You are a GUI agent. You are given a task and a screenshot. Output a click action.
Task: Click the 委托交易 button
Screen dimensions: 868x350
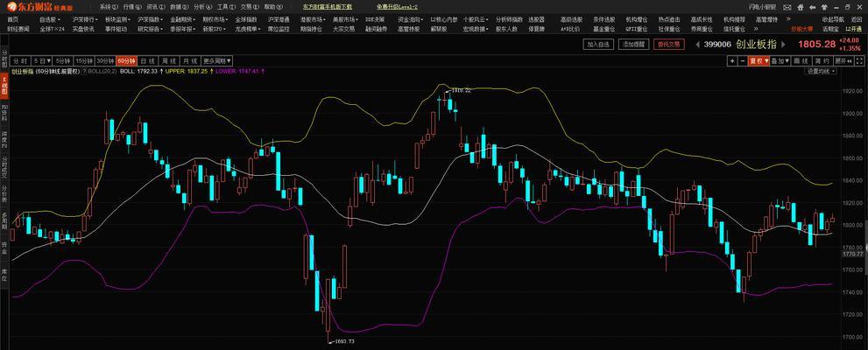pos(668,45)
